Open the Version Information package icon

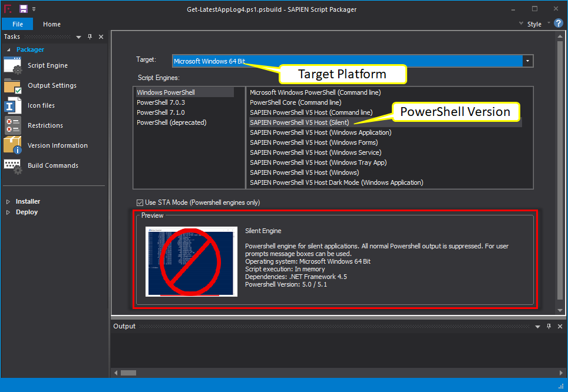13,145
